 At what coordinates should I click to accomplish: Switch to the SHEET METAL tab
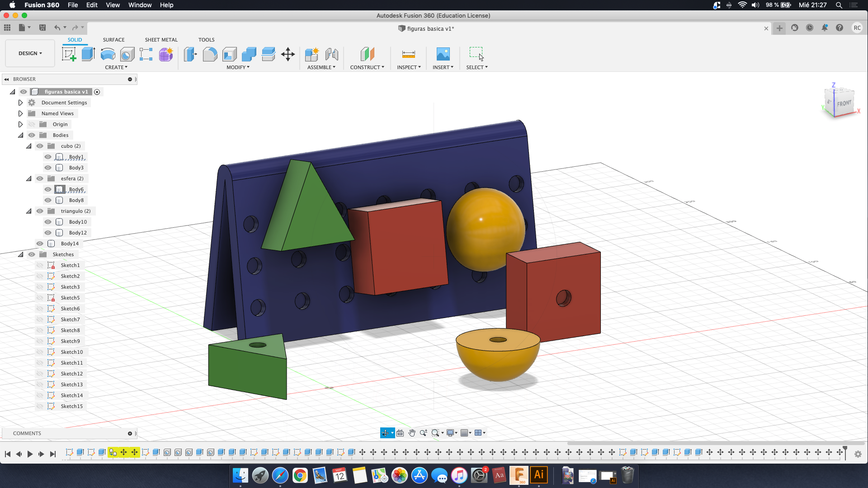(x=161, y=40)
